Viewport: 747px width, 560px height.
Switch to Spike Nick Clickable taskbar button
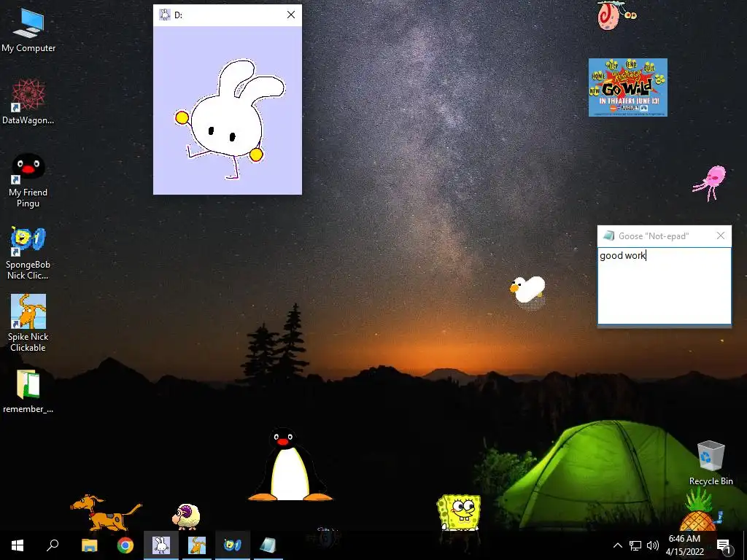point(197,545)
